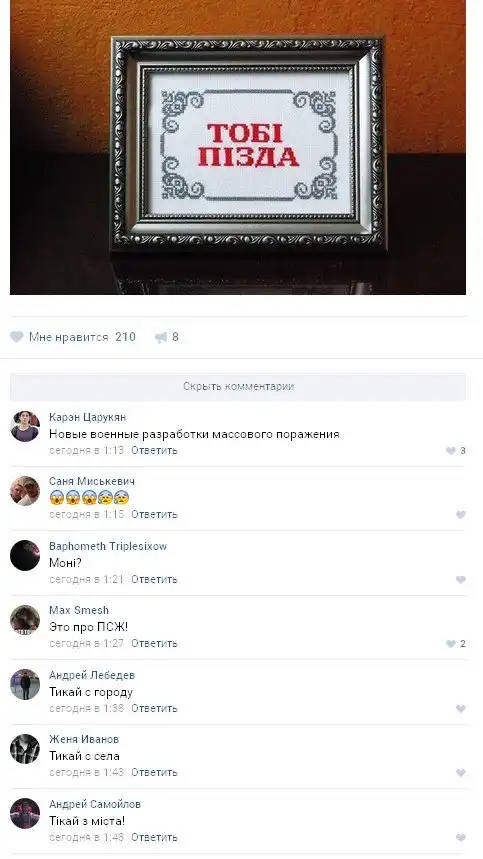483x859 pixels.
Task: Open Саня Миськевич's avatar picture
Action: [x=25, y=491]
